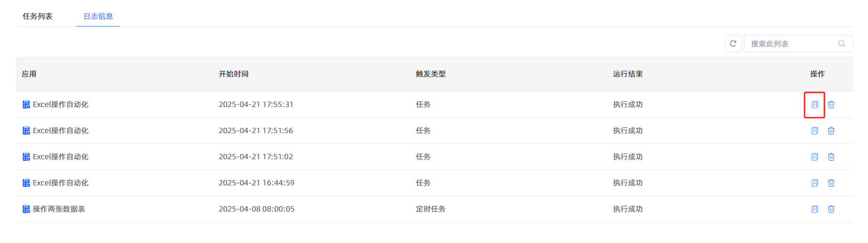Delete the 操作两张数据表 log entry

831,209
